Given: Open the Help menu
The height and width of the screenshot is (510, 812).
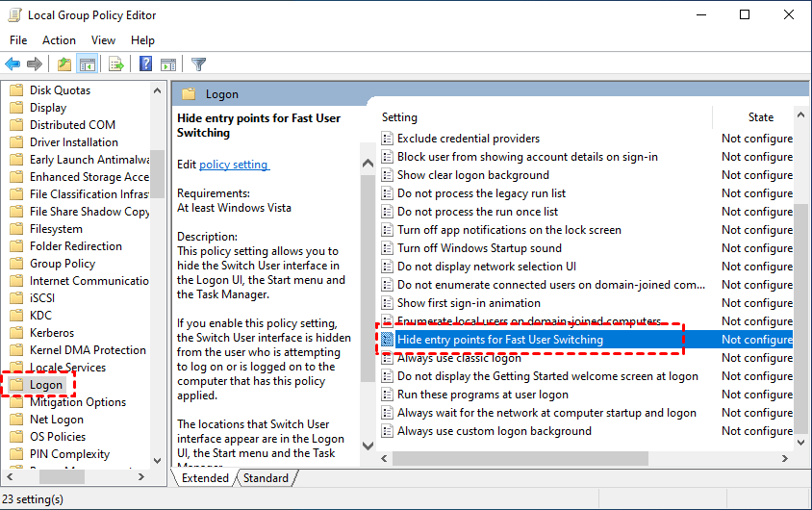Looking at the screenshot, I should pyautogui.click(x=142, y=39).
